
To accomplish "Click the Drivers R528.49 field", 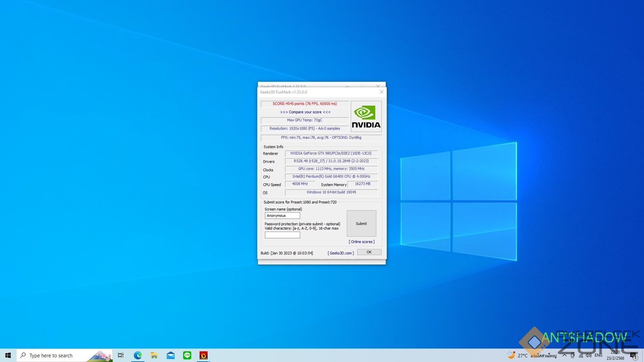I will click(x=331, y=161).
